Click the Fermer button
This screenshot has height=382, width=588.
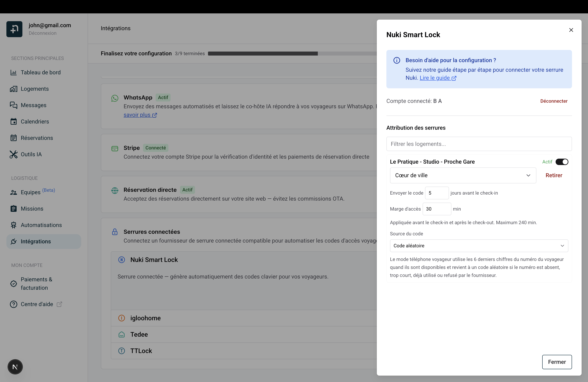tap(557, 362)
